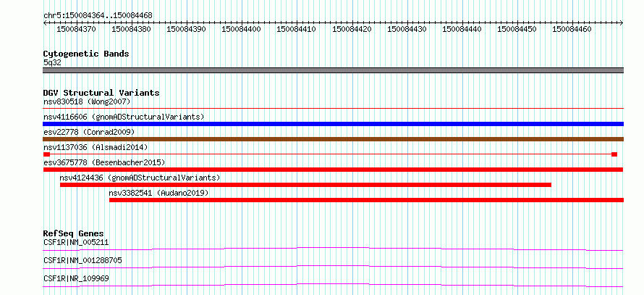Select the red nsv4124436 variant bar
Image resolution: width=644 pixels, height=295 pixels.
[305, 185]
